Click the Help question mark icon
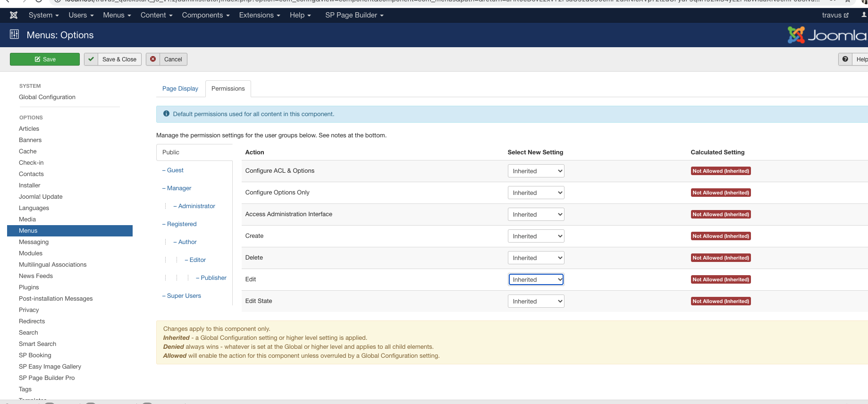 845,59
